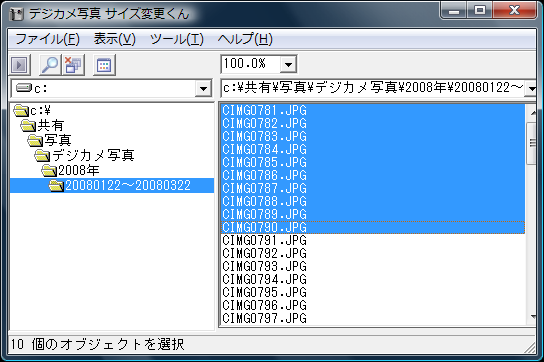The image size is (544, 362).
Task: Click the file list scroll down arrow
Action: [532, 317]
